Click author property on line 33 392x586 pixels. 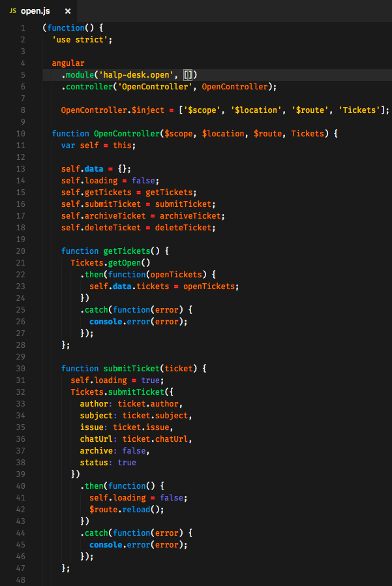point(94,404)
